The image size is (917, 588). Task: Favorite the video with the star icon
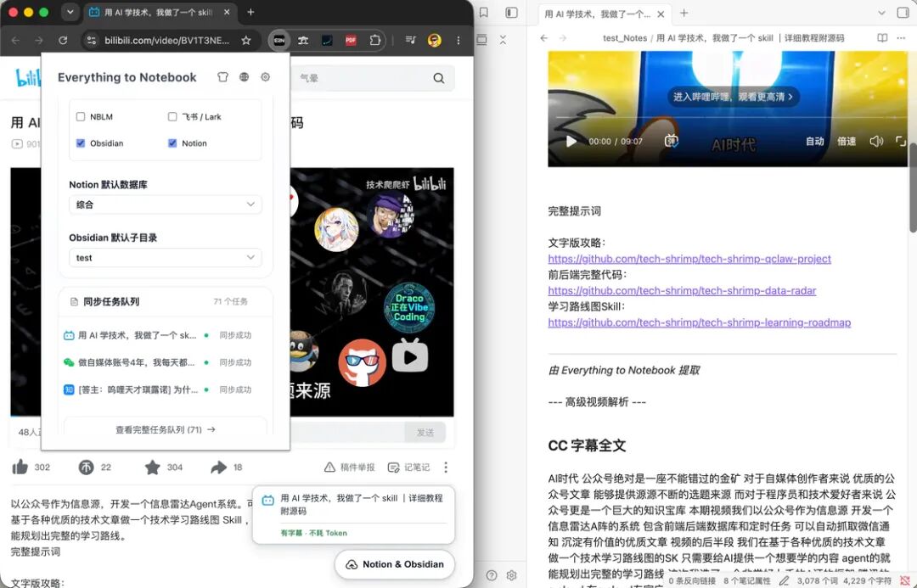coord(153,467)
